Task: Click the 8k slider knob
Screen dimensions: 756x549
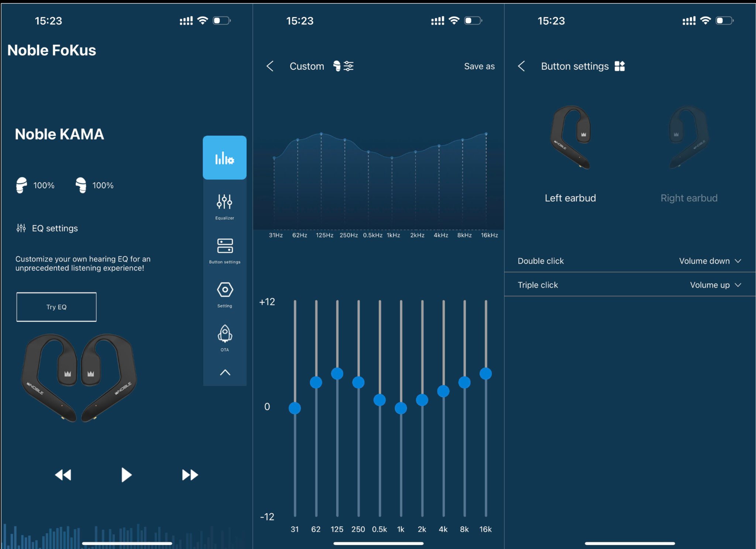Action: pyautogui.click(x=464, y=382)
